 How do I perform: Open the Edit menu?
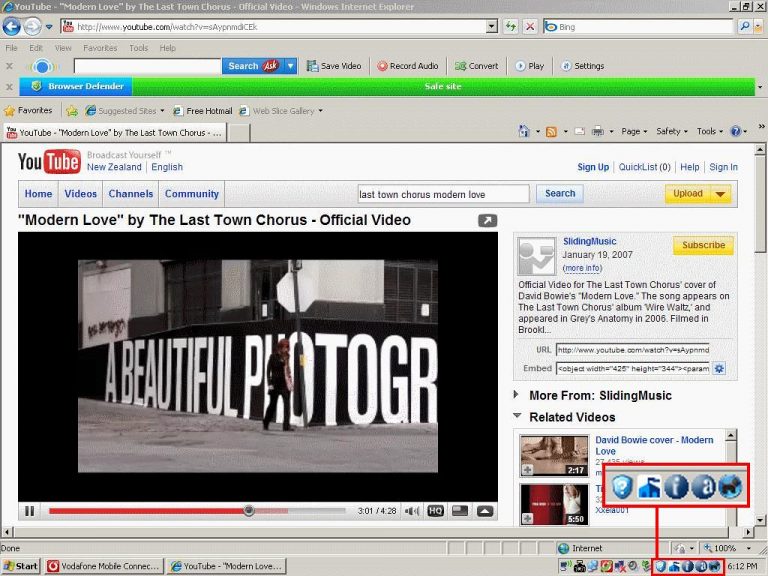click(36, 48)
